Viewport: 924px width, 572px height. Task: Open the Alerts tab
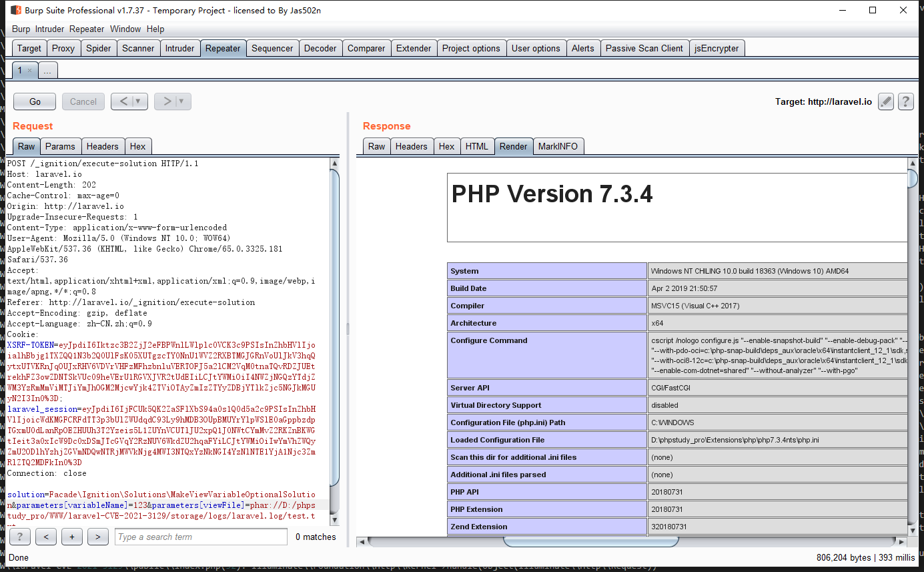582,48
